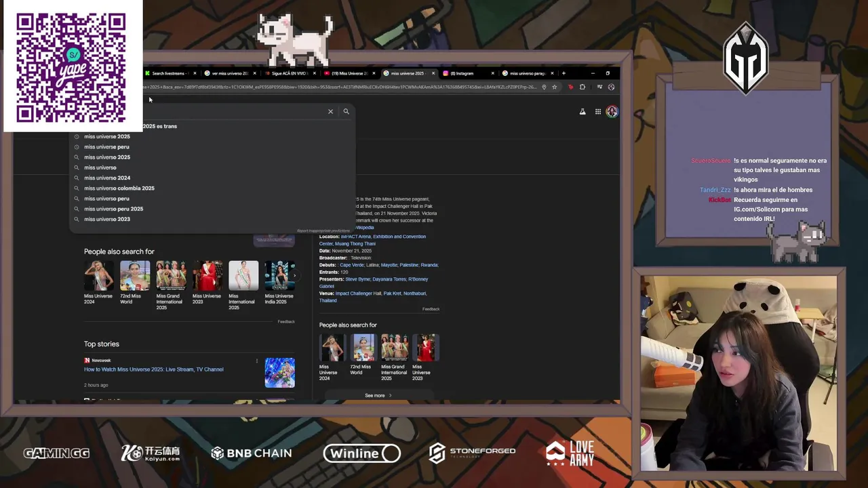Bookmark this page with the star icon
The image size is (868, 488).
554,87
